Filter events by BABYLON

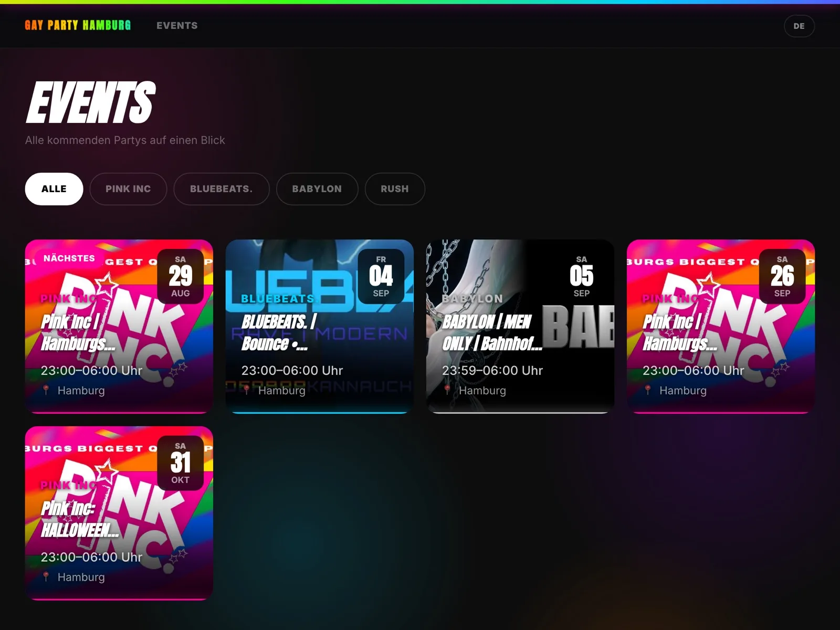click(x=317, y=189)
